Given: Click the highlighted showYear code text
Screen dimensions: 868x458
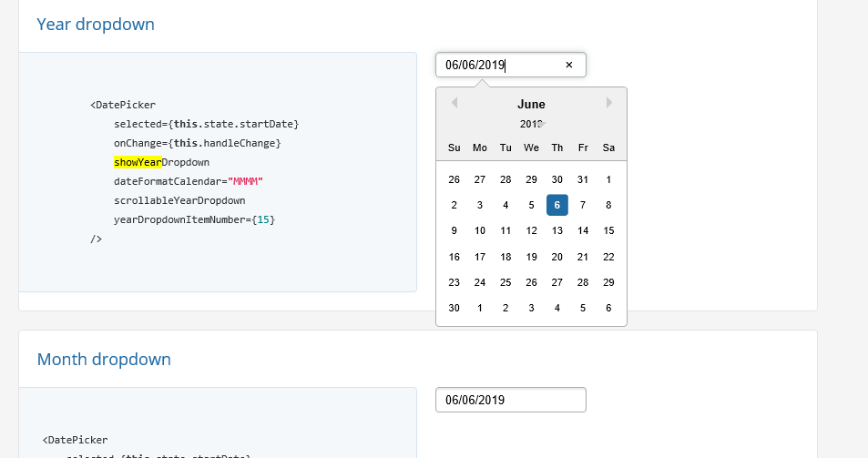Looking at the screenshot, I should (x=138, y=162).
